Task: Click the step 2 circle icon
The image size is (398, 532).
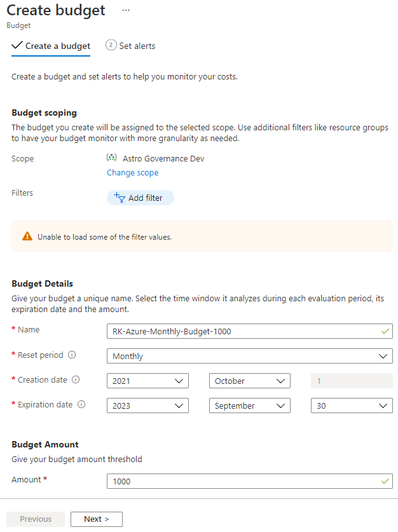Action: (x=111, y=45)
